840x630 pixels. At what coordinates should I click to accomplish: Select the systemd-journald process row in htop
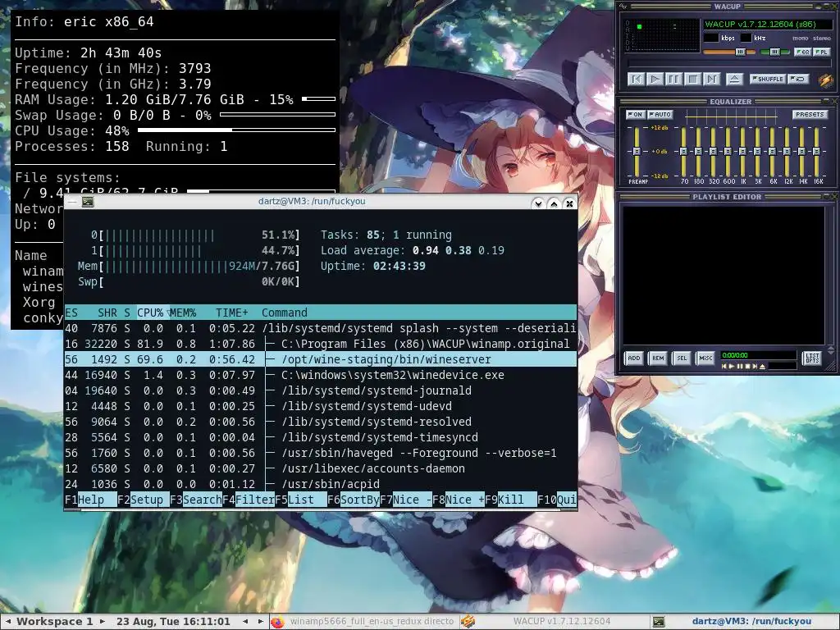pos(321,390)
